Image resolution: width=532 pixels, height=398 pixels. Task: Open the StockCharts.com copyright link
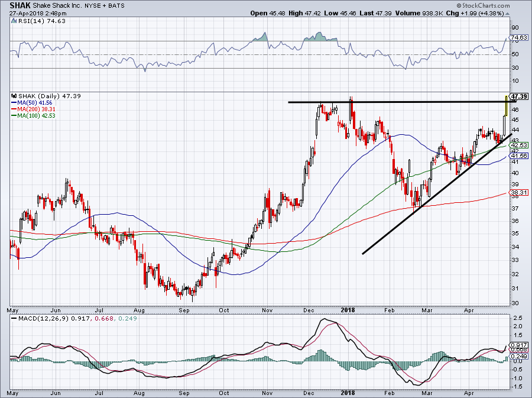click(483, 5)
